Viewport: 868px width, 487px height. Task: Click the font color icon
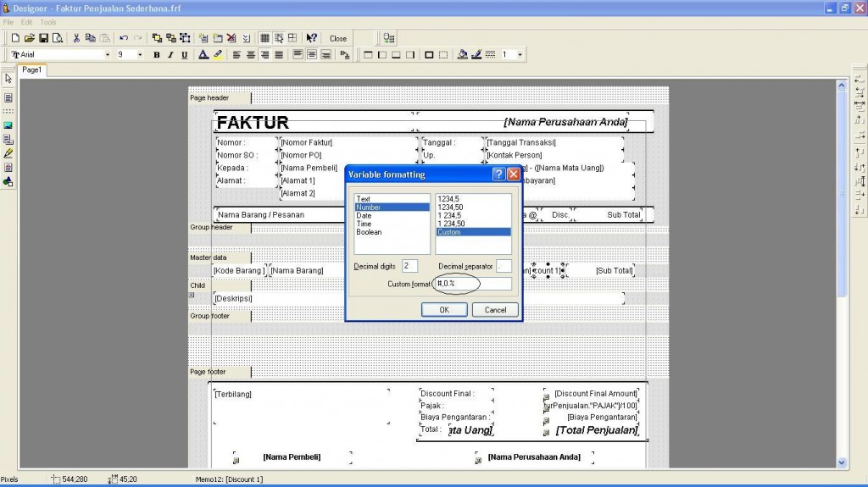(203, 55)
